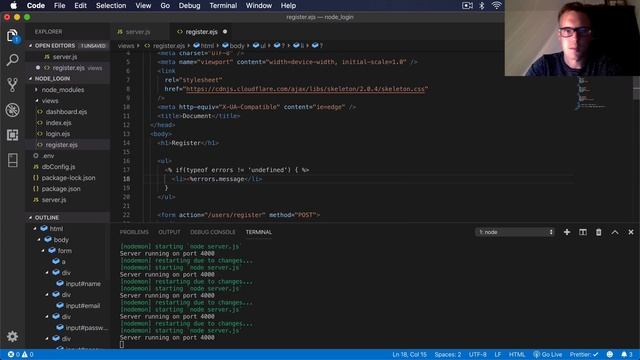Screen dimensions: 640x360
Task: Open the Selection menu
Action: [111, 5]
